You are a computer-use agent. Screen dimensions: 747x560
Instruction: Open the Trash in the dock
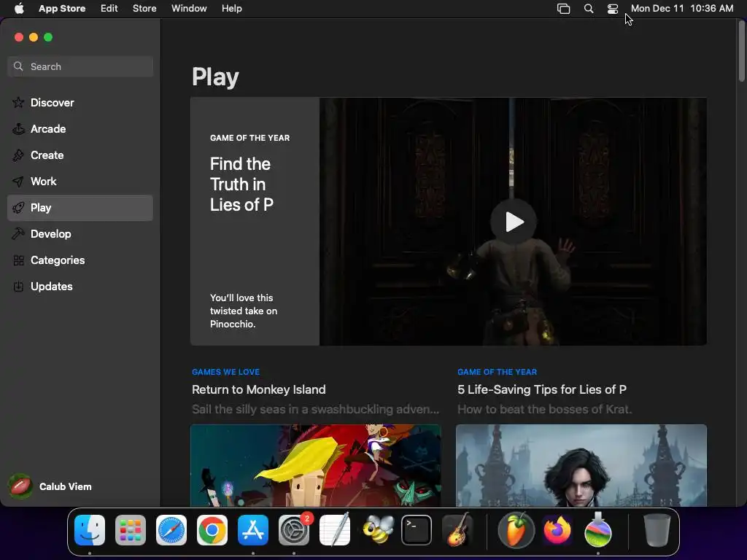click(657, 530)
